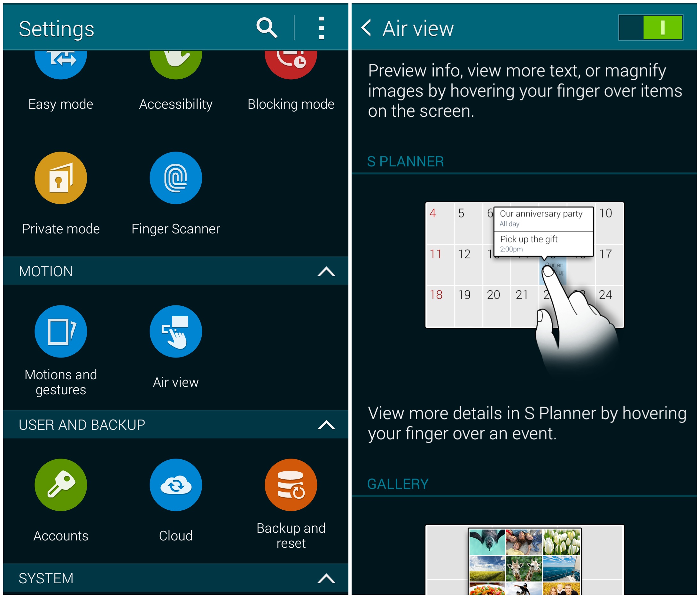This screenshot has height=598, width=700.
Task: Tap the Easy mode label
Action: [x=61, y=104]
